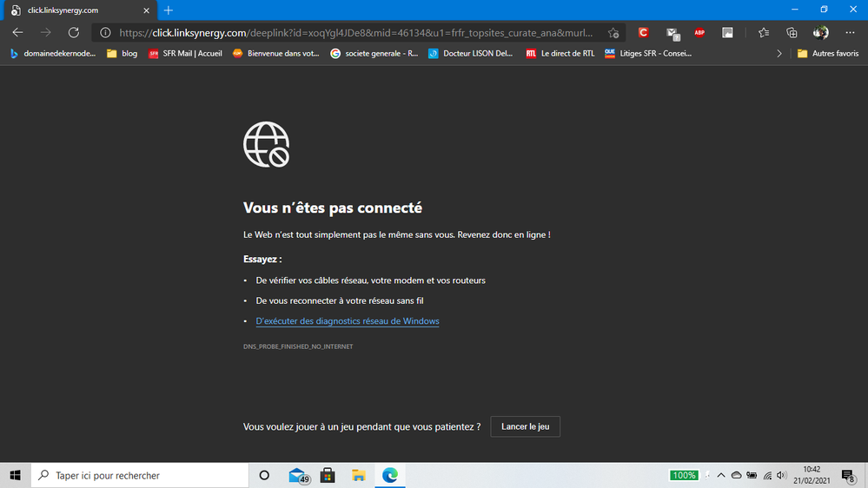Open the blog bookmarks folder
The image size is (868, 488).
[122, 53]
